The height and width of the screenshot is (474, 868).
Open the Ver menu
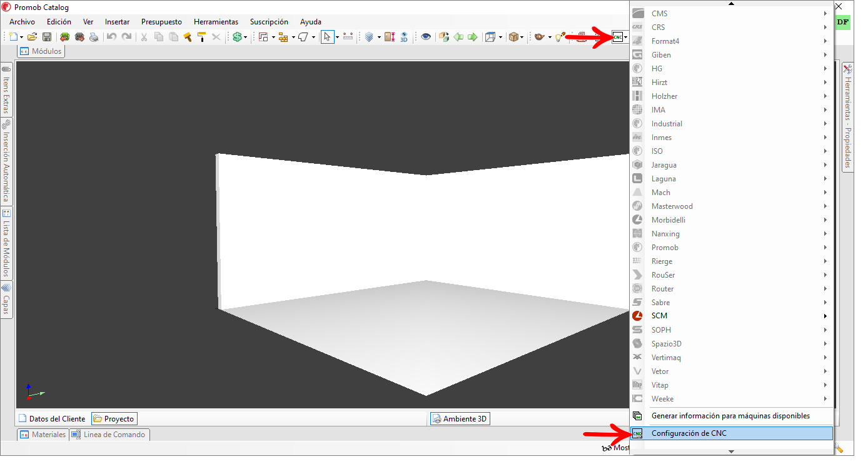click(88, 21)
